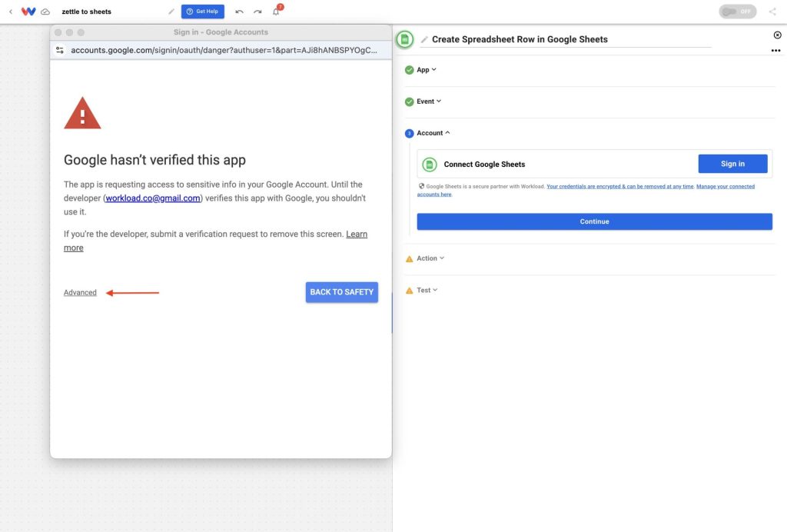This screenshot has height=532, width=787.
Task: Click the Advanced link in Google dialog
Action: coord(80,293)
